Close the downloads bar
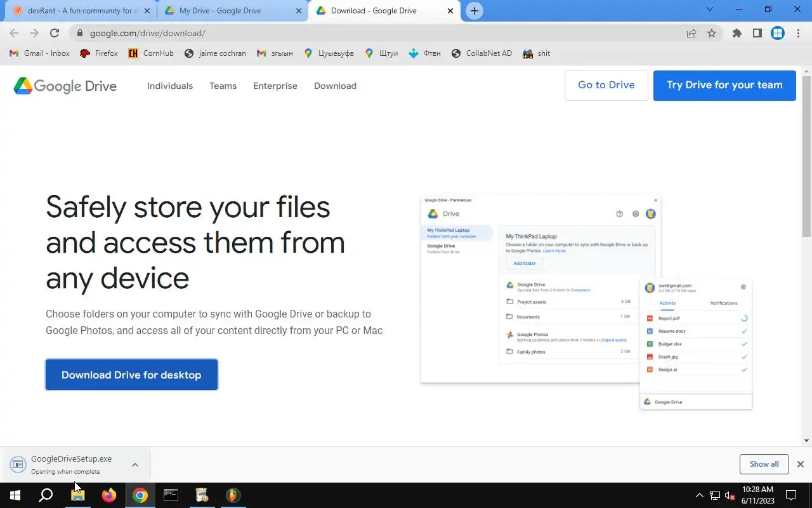Viewport: 812px width, 508px height. click(801, 464)
